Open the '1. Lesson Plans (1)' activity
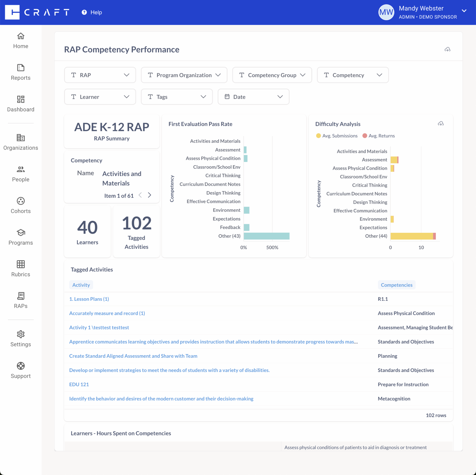This screenshot has width=476, height=475. coord(89,299)
